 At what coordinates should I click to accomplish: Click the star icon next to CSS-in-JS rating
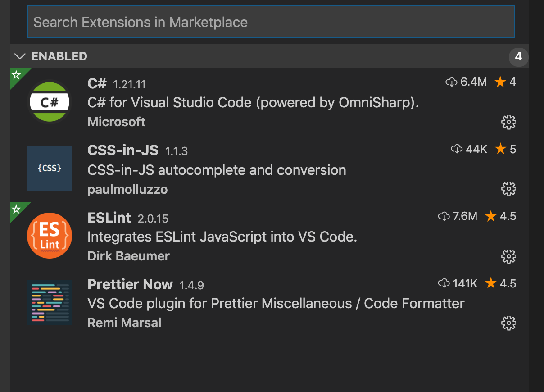(x=500, y=149)
